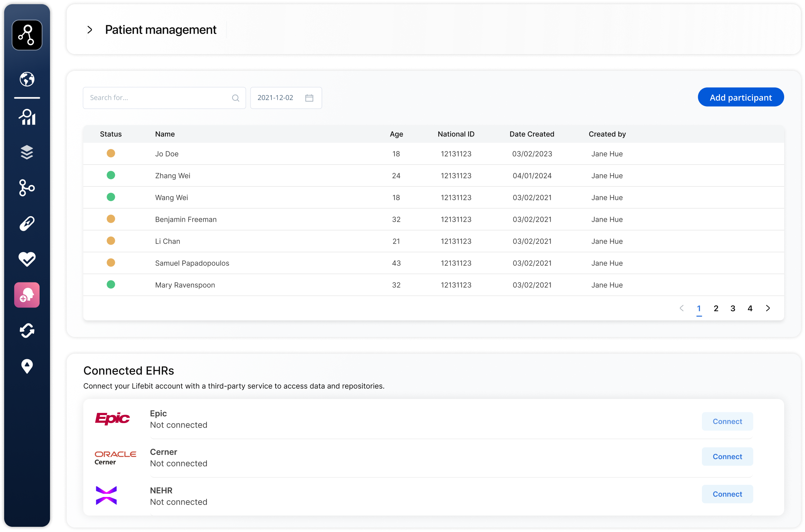This screenshot has height=532, width=805.
Task: Select the pink patient management icon
Action: [x=27, y=295]
